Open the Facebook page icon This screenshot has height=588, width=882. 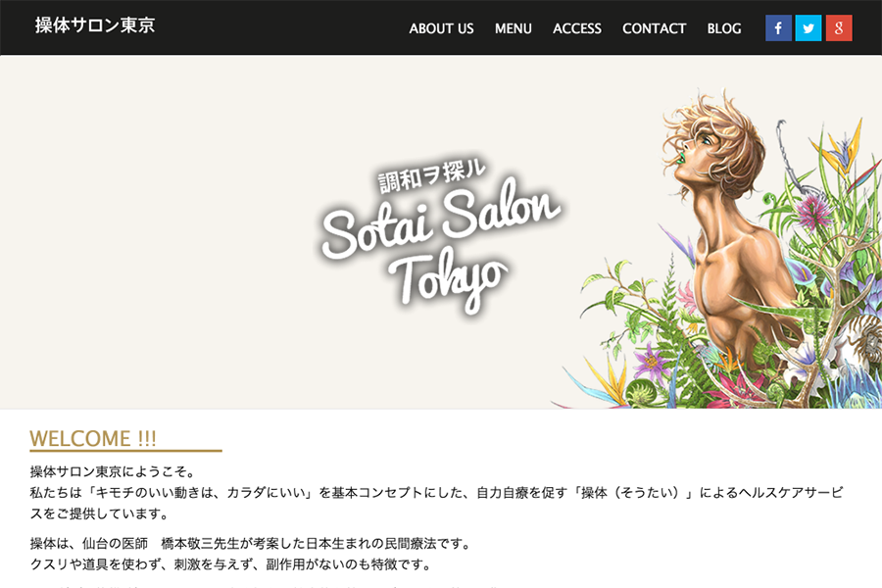pos(778,28)
